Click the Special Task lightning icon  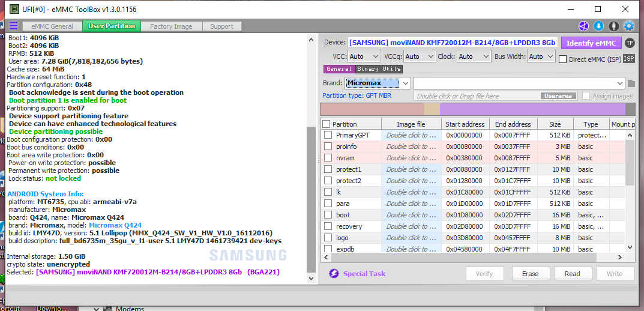(334, 274)
